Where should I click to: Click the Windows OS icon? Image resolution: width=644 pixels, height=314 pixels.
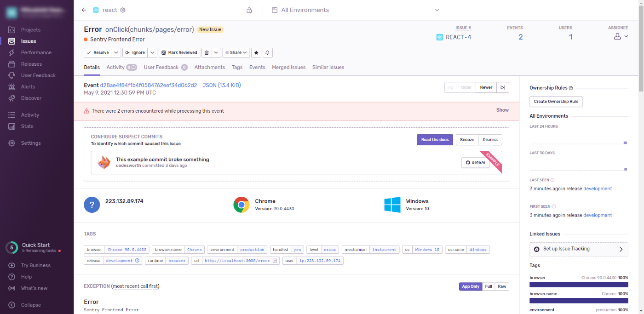point(392,205)
